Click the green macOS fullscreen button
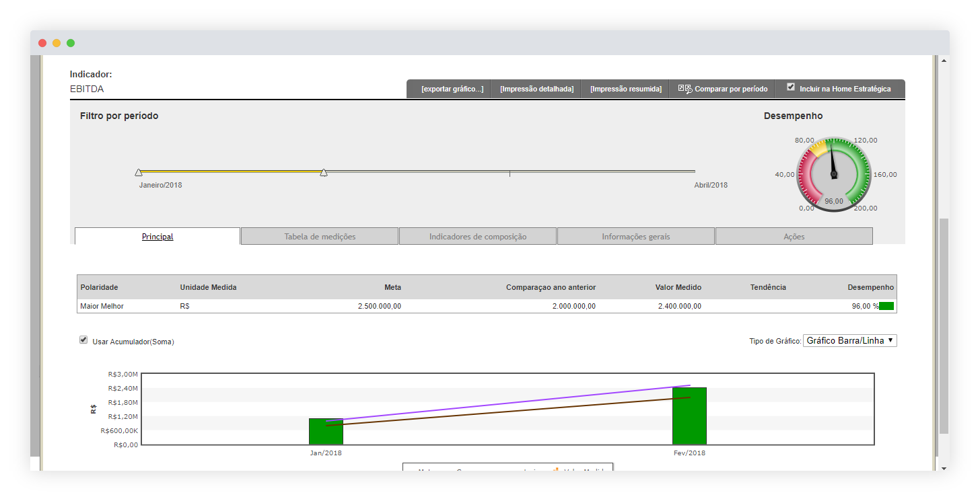This screenshot has width=980, height=501. (x=71, y=43)
